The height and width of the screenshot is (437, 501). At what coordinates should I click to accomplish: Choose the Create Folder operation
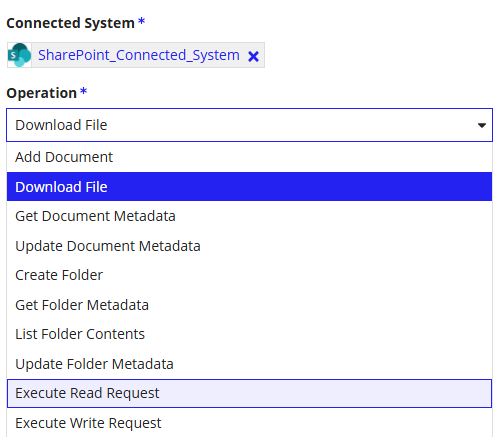(249, 275)
